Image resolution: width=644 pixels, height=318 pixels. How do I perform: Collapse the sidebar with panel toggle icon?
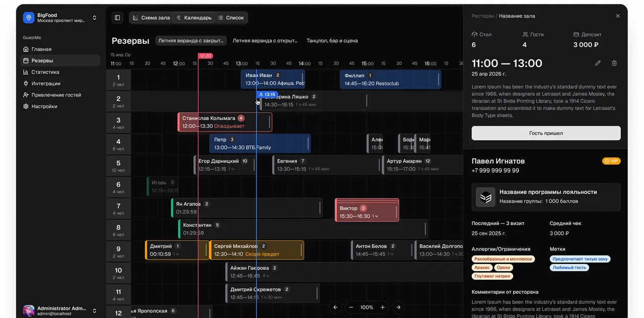(x=117, y=18)
